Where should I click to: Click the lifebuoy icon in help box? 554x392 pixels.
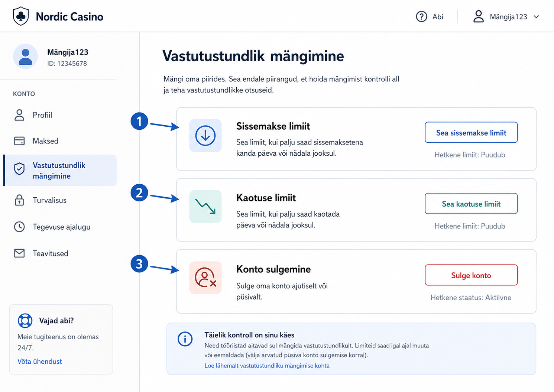tap(25, 321)
